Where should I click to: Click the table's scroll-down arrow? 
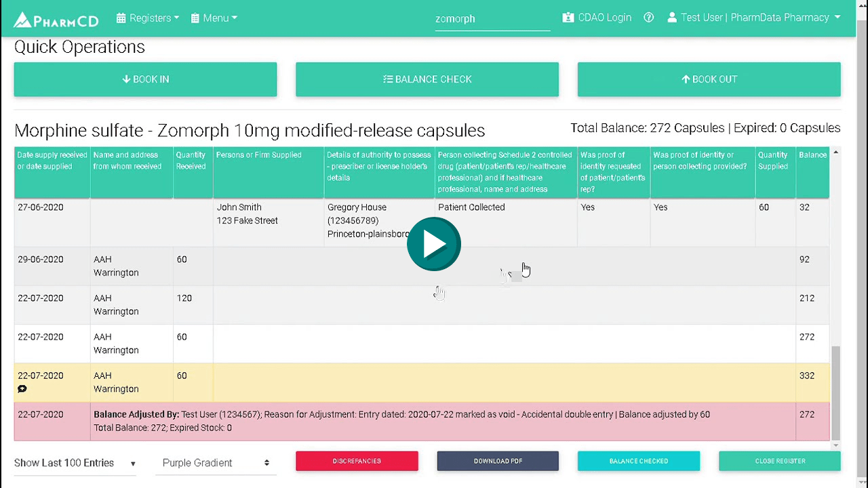pos(835,445)
